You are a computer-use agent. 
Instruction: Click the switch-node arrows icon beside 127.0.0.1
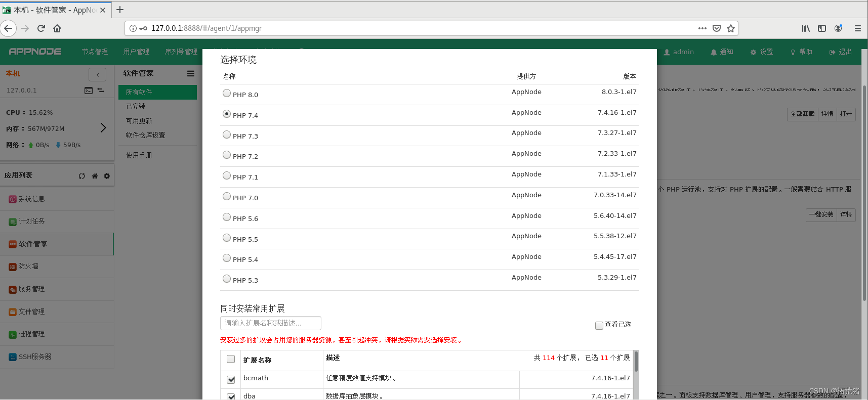[101, 91]
